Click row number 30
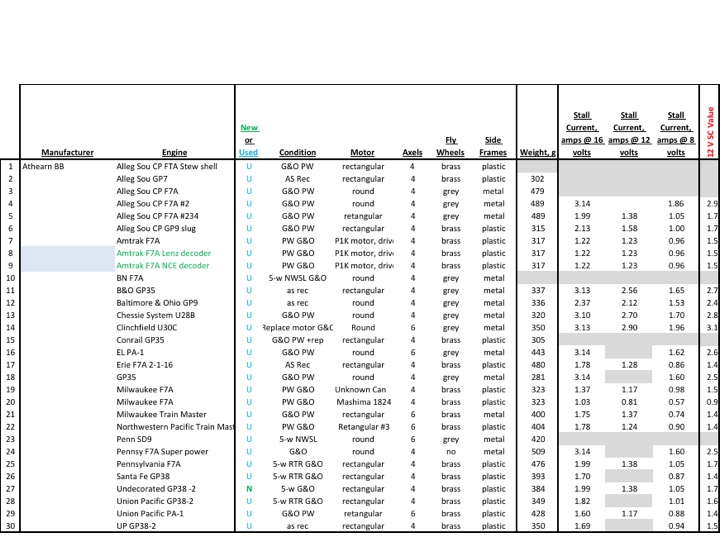Image resolution: width=720 pixels, height=540 pixels. pyautogui.click(x=10, y=526)
